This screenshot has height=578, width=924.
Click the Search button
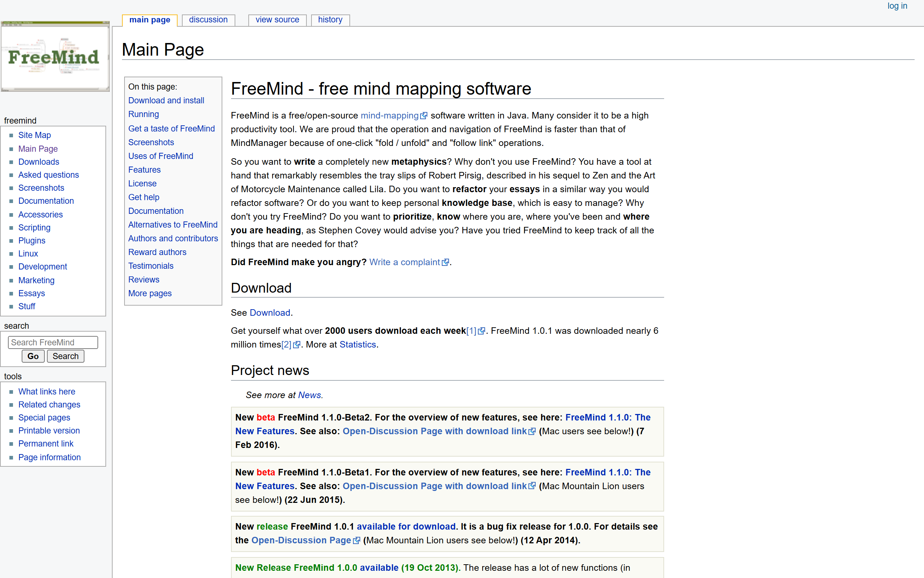(65, 356)
